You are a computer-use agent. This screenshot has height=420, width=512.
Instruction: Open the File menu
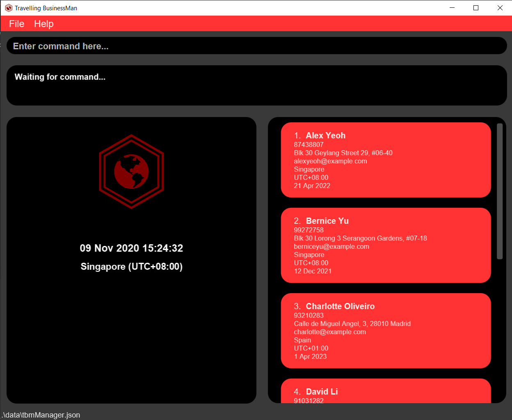[17, 24]
